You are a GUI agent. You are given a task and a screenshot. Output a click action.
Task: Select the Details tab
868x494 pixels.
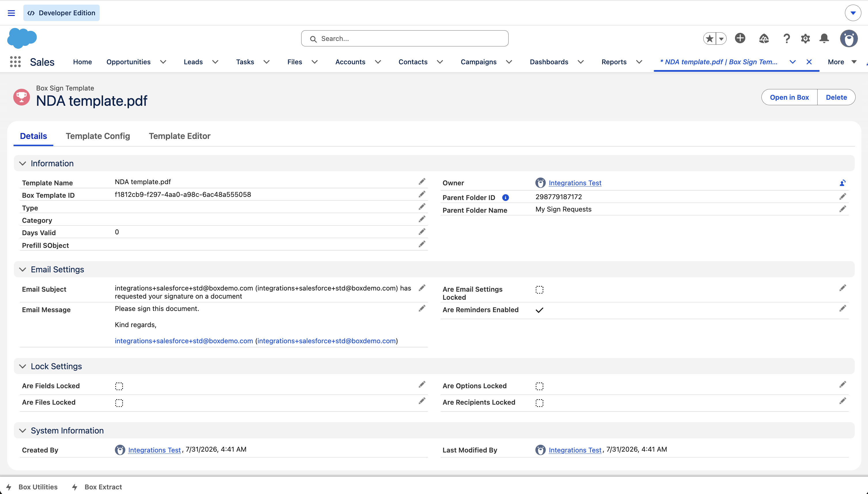point(33,136)
